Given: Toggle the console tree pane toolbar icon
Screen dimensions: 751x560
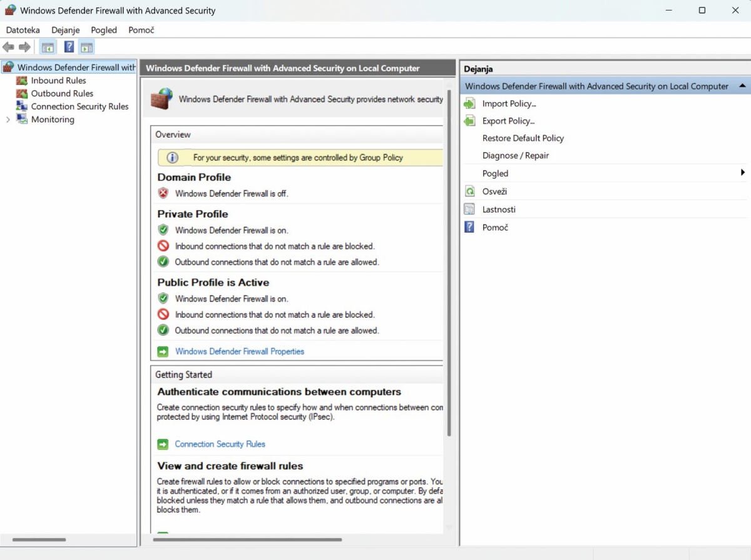Looking at the screenshot, I should click(x=48, y=47).
